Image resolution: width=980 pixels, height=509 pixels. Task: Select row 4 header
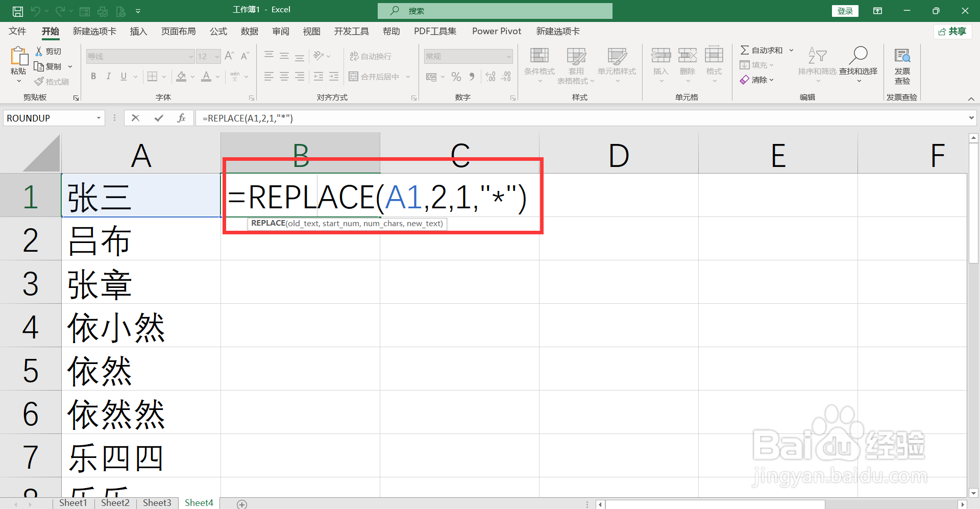coord(31,326)
